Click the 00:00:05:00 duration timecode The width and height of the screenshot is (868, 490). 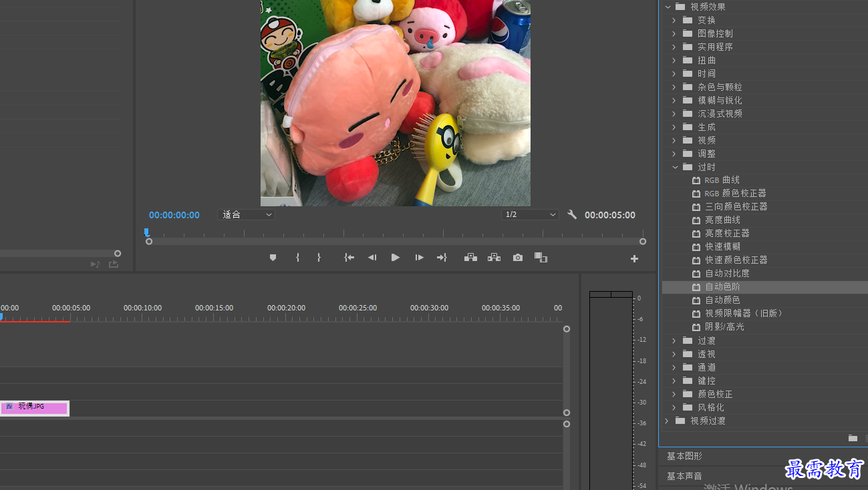[610, 215]
